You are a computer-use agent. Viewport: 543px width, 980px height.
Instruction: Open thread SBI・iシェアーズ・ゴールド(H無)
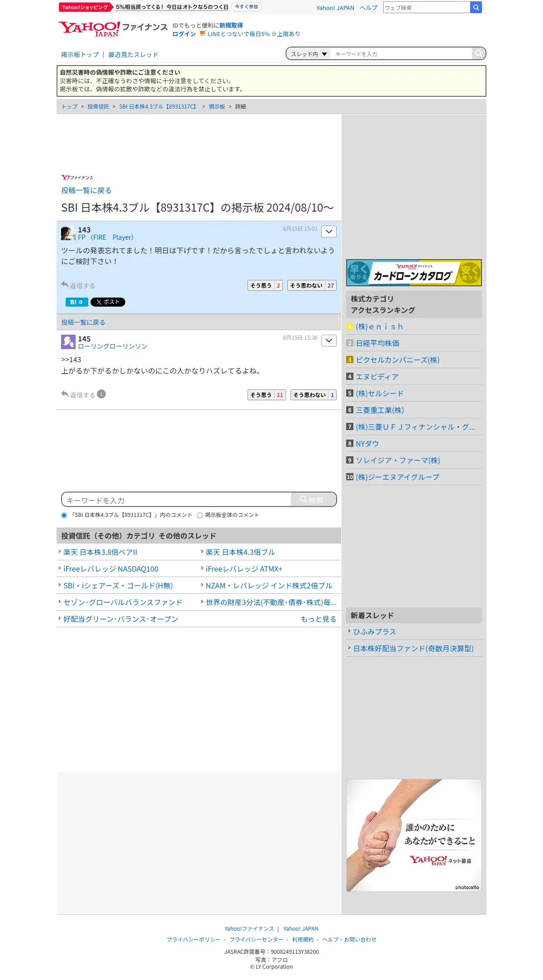(118, 586)
